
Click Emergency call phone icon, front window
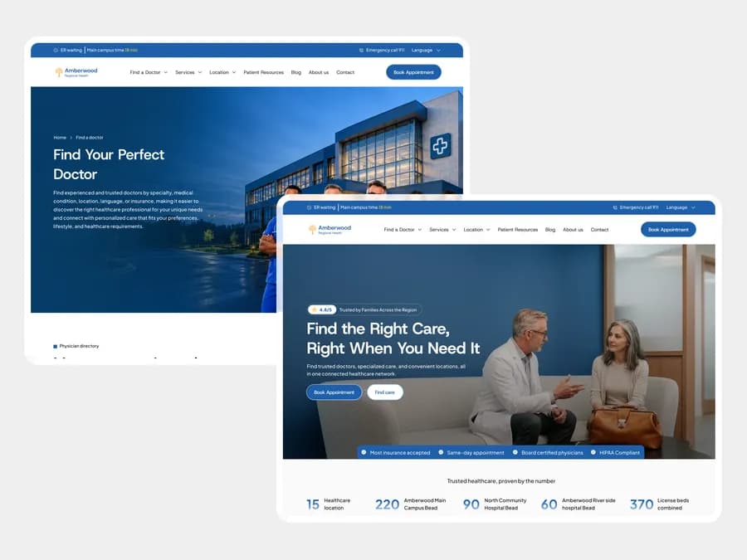(615, 207)
